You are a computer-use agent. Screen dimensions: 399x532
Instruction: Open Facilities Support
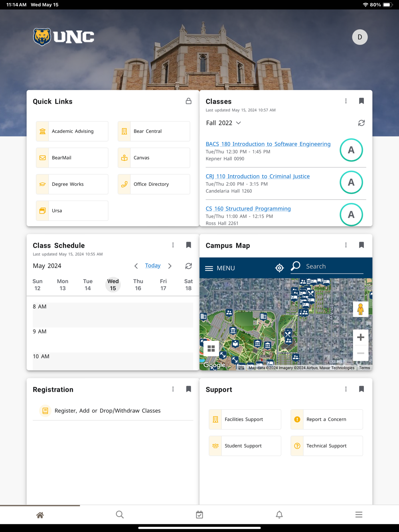click(245, 420)
